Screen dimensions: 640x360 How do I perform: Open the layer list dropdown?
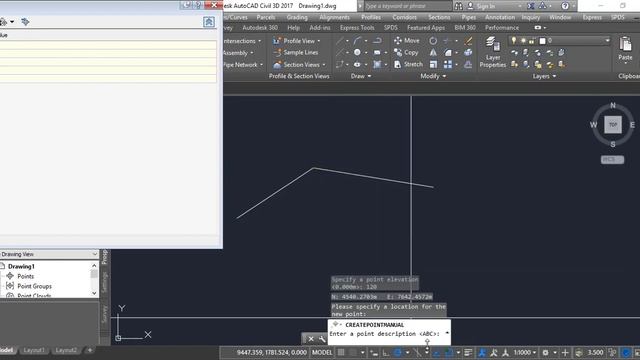[607, 40]
